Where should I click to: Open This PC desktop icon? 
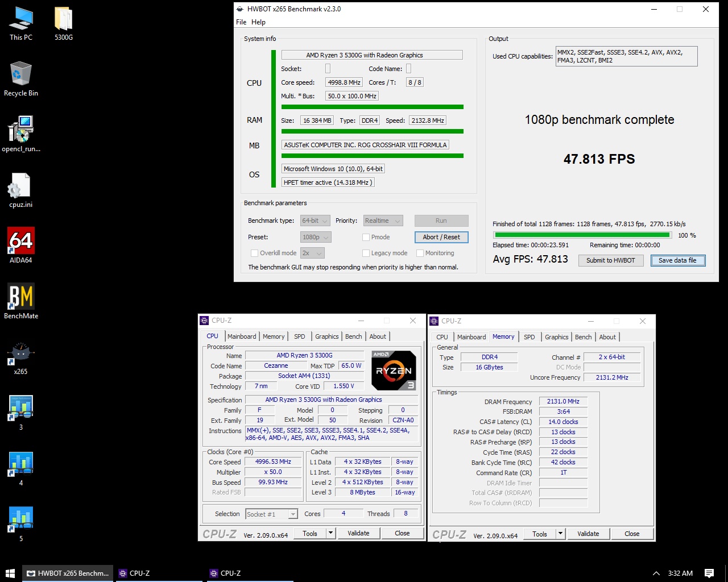21,24
